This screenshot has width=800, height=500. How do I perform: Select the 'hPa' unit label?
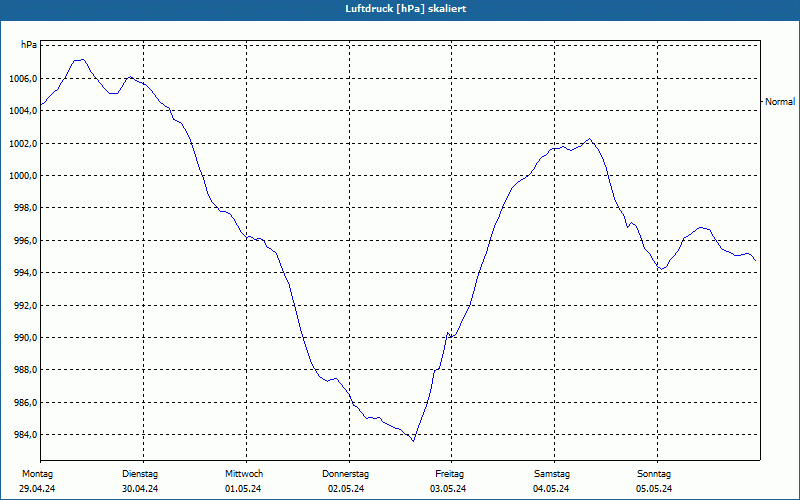pyautogui.click(x=29, y=45)
